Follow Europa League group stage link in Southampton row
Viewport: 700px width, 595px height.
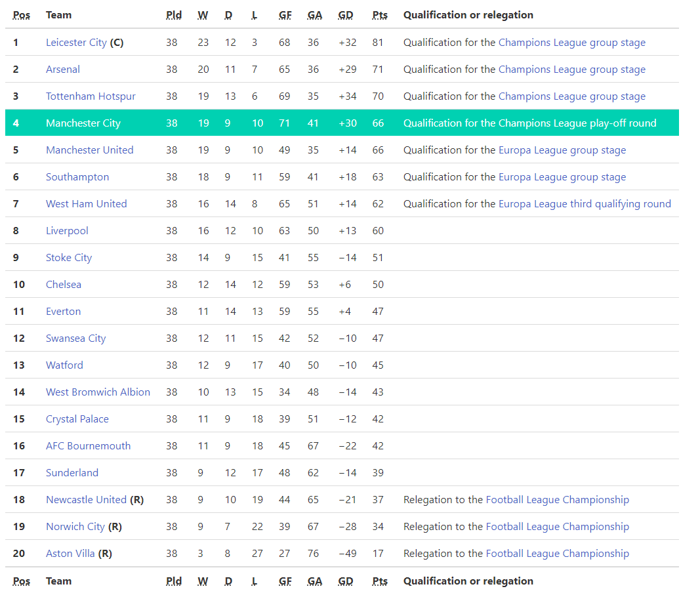pos(562,176)
